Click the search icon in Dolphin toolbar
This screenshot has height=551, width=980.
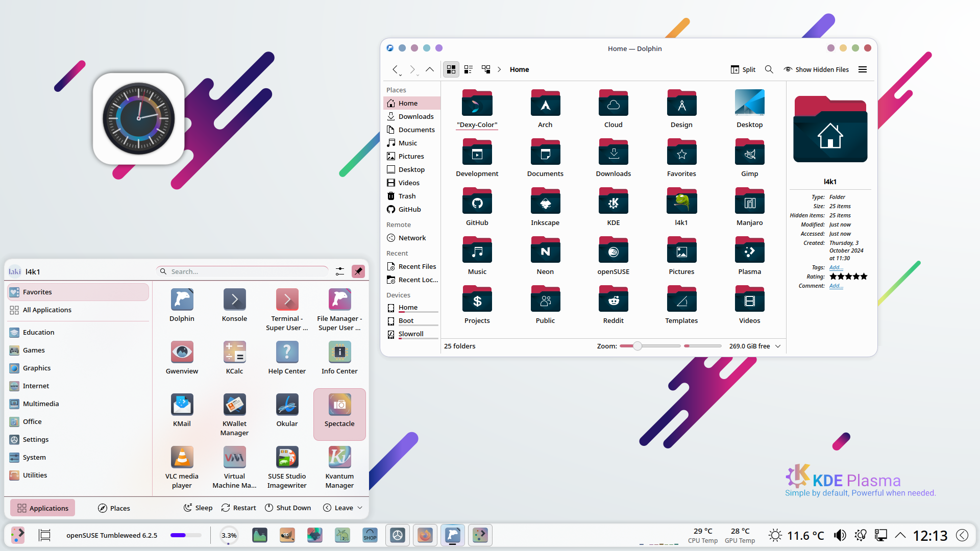[769, 69]
